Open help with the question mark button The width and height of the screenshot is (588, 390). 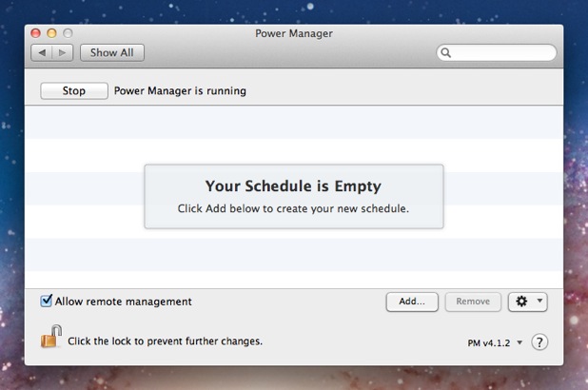pyautogui.click(x=539, y=342)
